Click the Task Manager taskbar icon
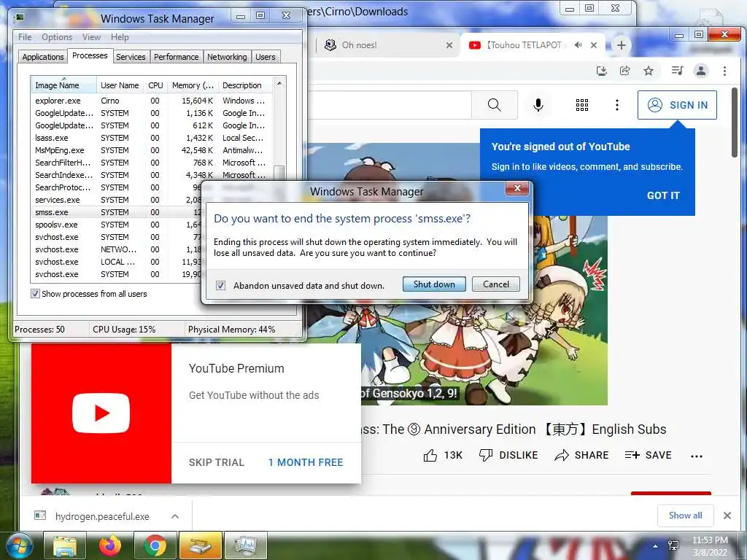The width and height of the screenshot is (747, 560). click(245, 545)
